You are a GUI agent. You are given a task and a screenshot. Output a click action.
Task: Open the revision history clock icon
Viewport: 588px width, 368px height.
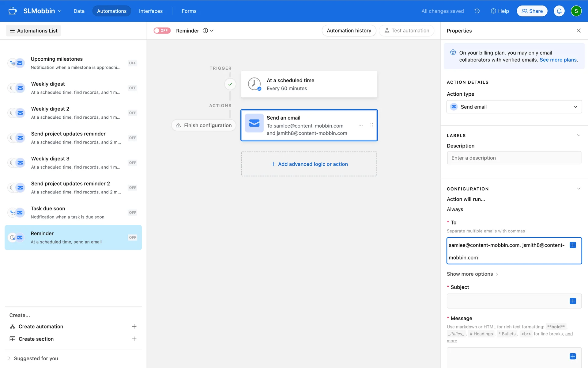[x=477, y=11]
